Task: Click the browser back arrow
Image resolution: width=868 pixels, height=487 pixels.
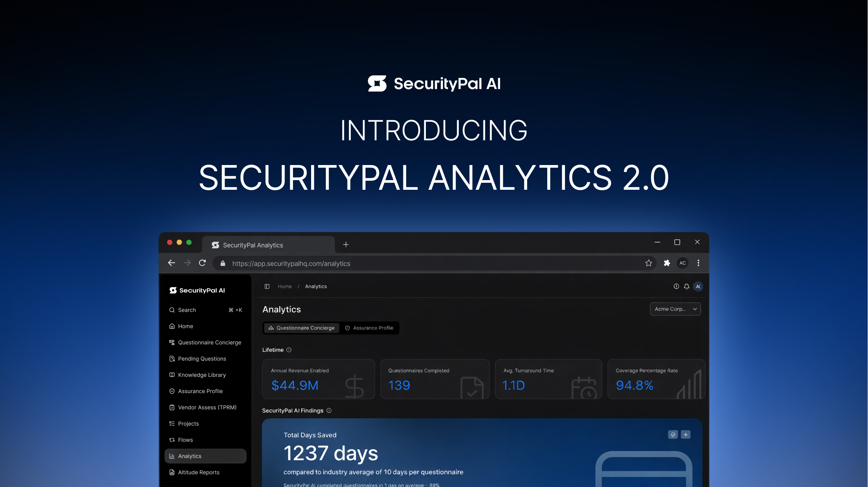Action: (x=172, y=263)
